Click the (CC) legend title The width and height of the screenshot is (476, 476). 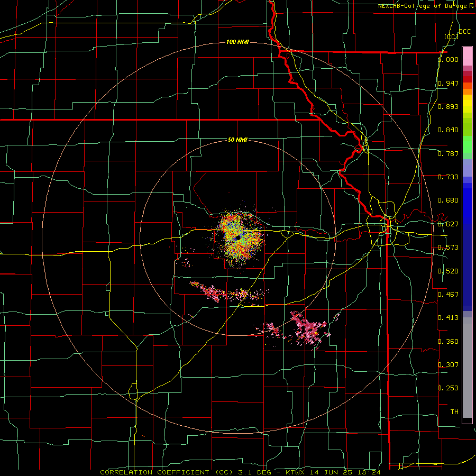452,36
